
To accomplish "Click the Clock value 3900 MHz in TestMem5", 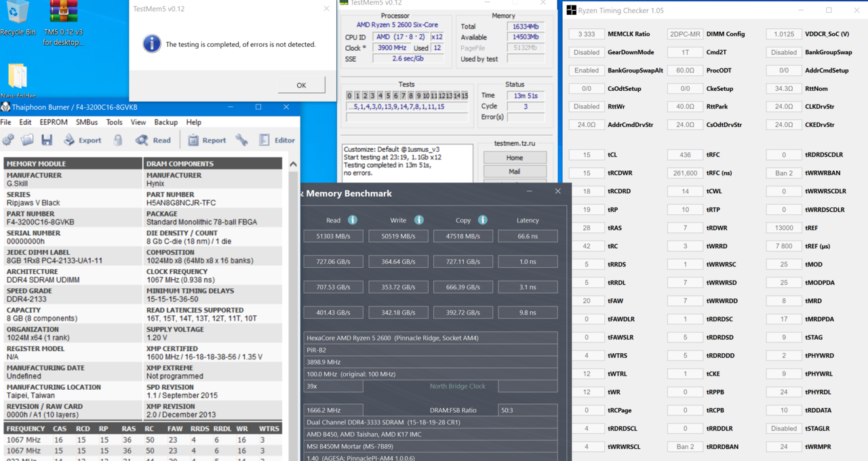I will (x=393, y=48).
